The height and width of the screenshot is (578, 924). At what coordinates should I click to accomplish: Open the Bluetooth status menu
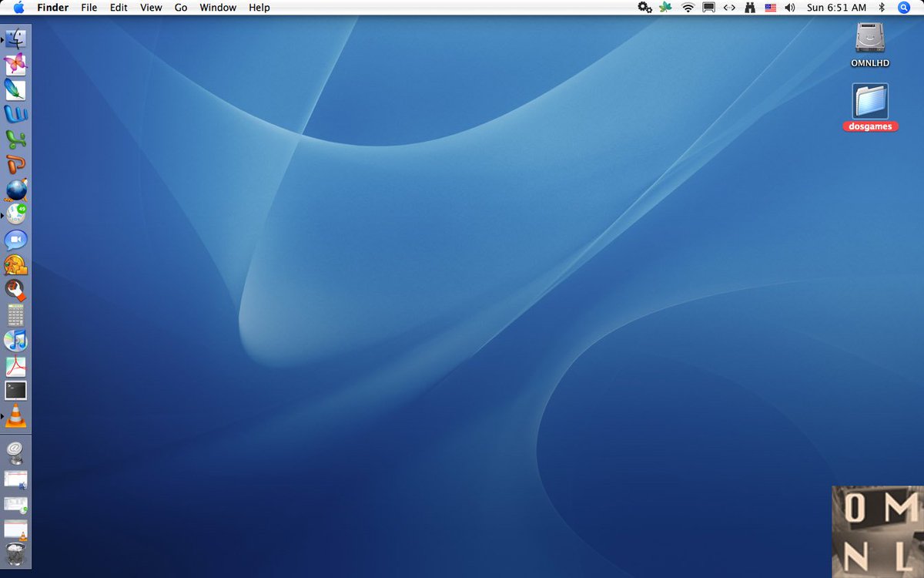[x=883, y=8]
